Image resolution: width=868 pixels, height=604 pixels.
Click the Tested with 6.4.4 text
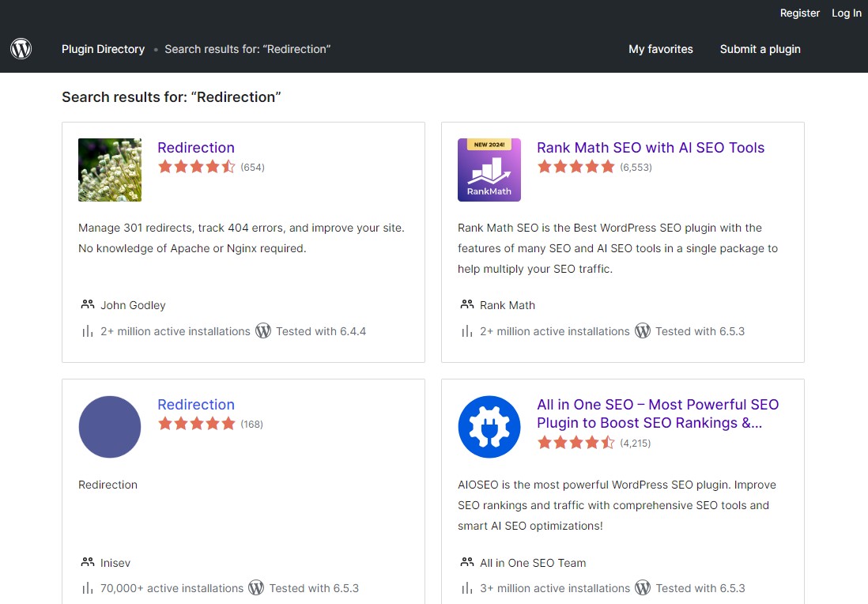click(x=321, y=331)
